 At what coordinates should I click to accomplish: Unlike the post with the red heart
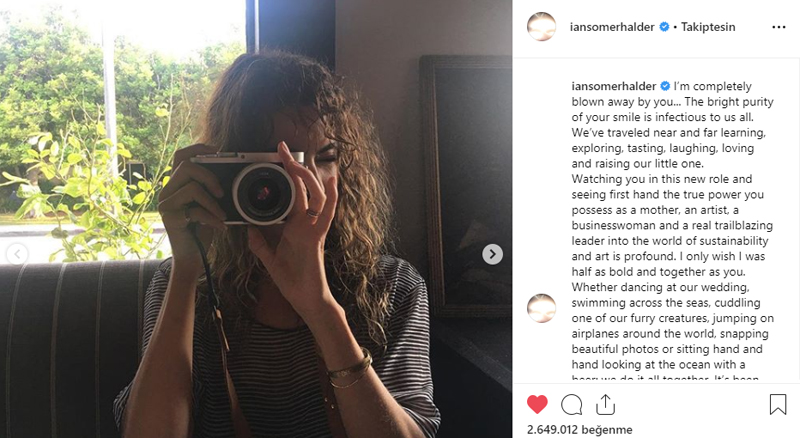coord(537,404)
